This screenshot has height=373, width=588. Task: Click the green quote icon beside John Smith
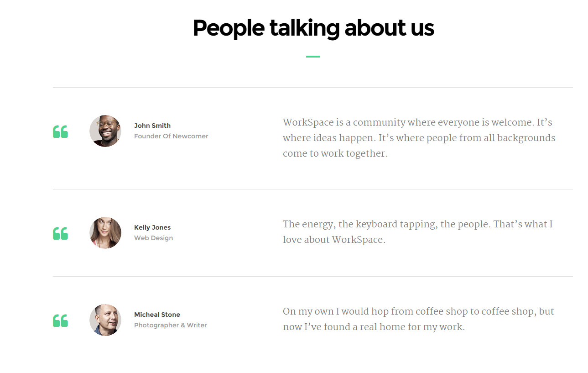point(60,131)
